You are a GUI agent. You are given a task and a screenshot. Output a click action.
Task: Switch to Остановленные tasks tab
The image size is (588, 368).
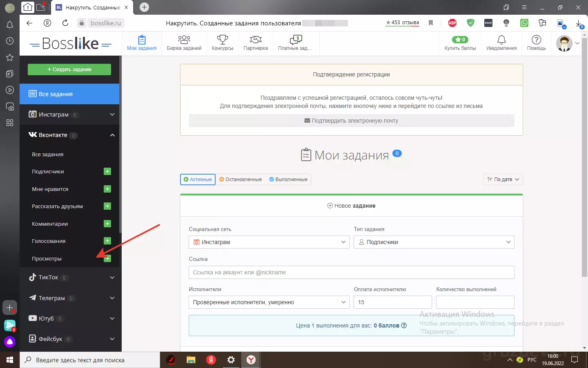click(241, 180)
